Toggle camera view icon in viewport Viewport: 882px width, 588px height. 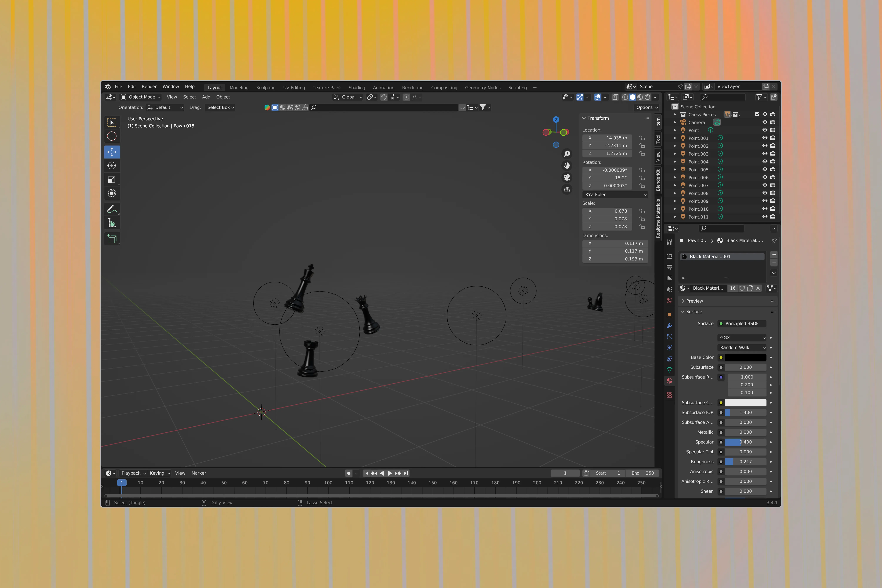(x=567, y=177)
